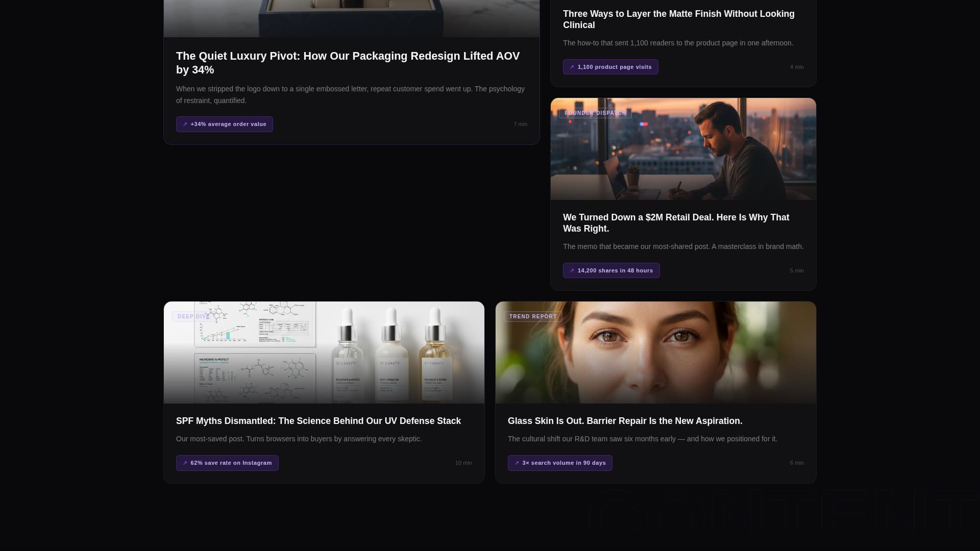The image size is (980, 551).
Task: Click the close-up face image on the Trend Report card
Action: click(655, 352)
